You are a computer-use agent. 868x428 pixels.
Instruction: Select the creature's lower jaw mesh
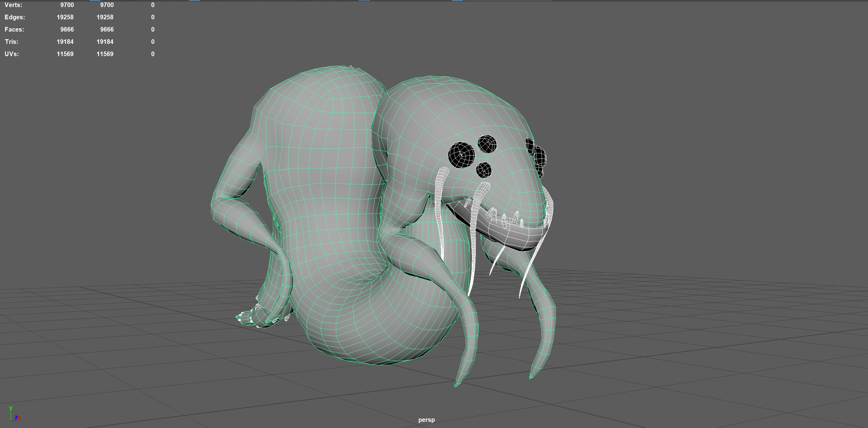pos(515,236)
